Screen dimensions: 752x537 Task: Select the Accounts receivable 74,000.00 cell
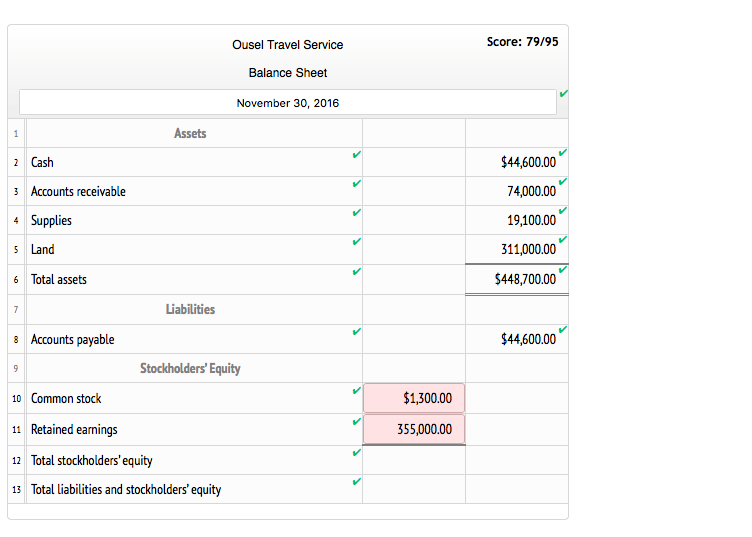tap(516, 192)
